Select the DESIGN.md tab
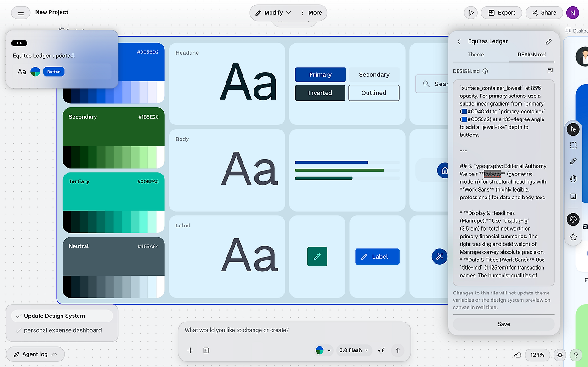This screenshot has height=367, width=588. (531, 55)
